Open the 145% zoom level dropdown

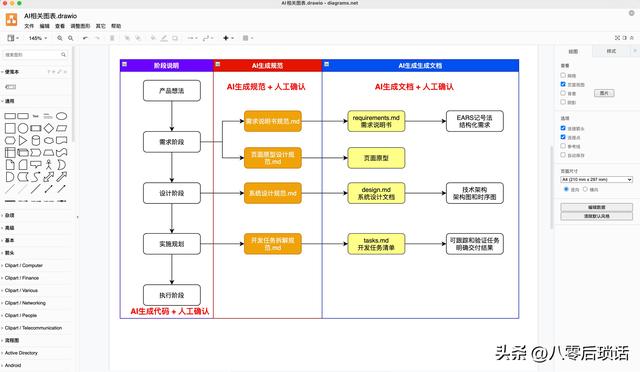click(38, 38)
